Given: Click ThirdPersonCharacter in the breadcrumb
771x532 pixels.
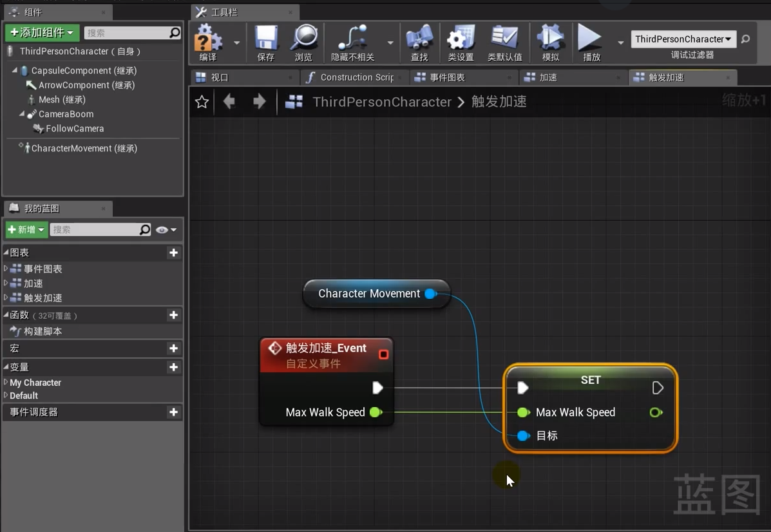Looking at the screenshot, I should pos(382,102).
